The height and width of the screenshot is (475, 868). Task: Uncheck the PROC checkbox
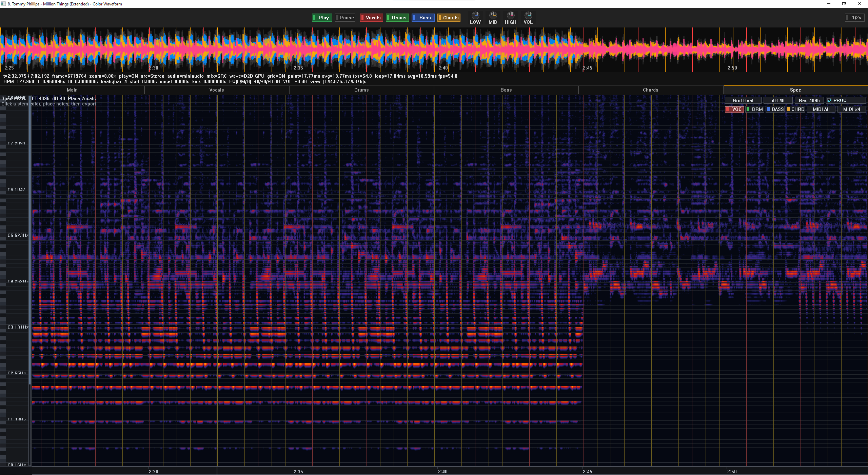point(830,101)
